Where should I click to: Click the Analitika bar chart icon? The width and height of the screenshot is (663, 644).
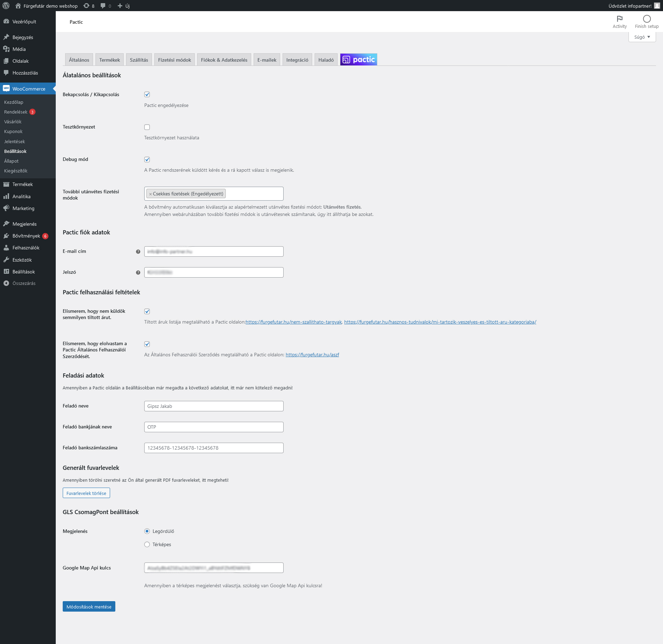click(x=6, y=196)
